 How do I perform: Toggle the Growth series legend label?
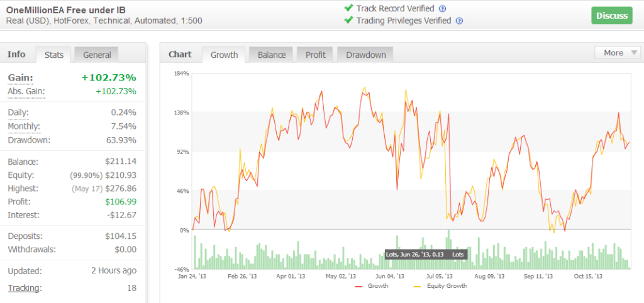coord(378,286)
